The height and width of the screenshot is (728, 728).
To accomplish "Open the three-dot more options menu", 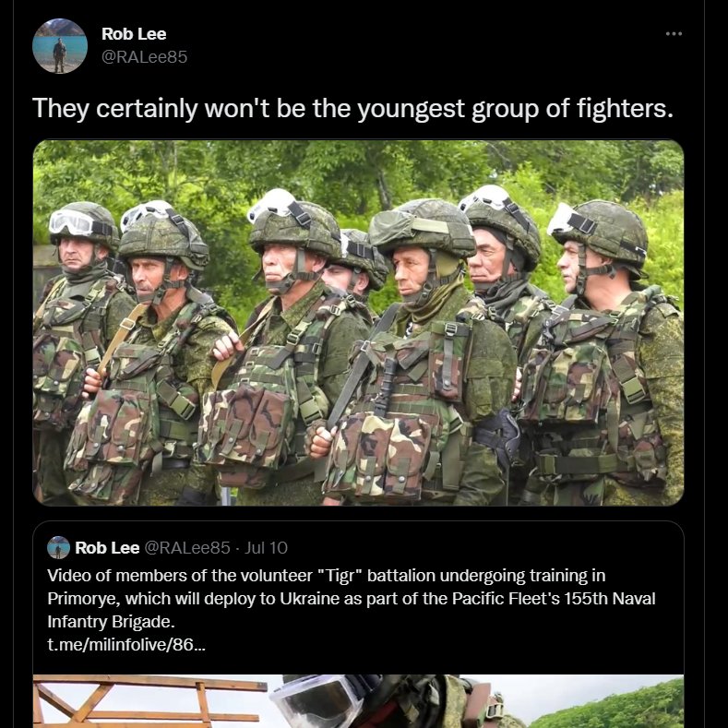I will (674, 33).
